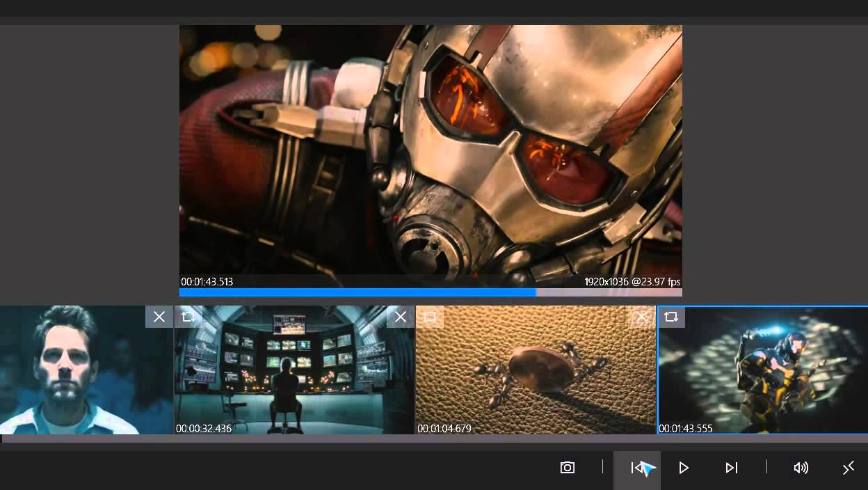Open the thumbnail of the man's face

[x=86, y=370]
